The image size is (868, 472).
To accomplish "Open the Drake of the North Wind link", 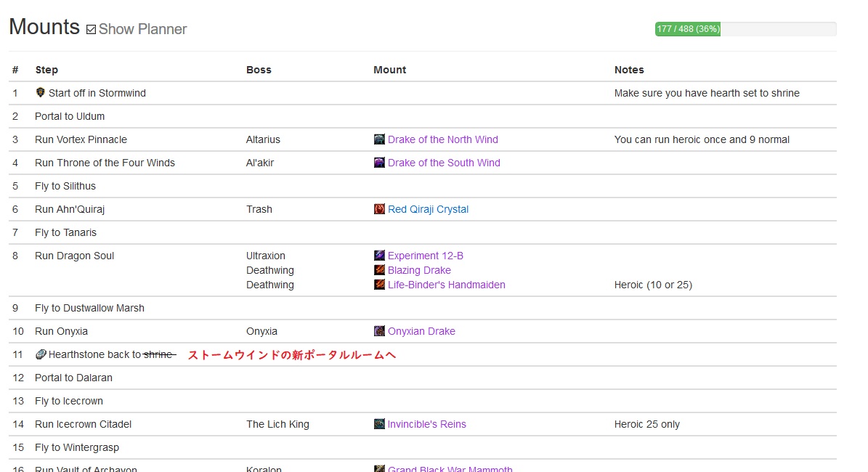I will tap(443, 139).
